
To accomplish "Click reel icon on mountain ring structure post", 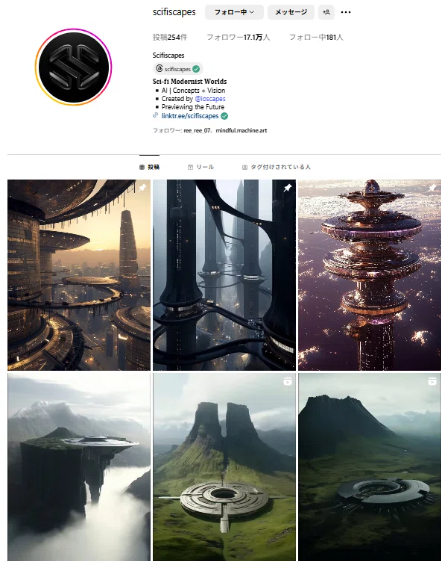I will (x=432, y=381).
